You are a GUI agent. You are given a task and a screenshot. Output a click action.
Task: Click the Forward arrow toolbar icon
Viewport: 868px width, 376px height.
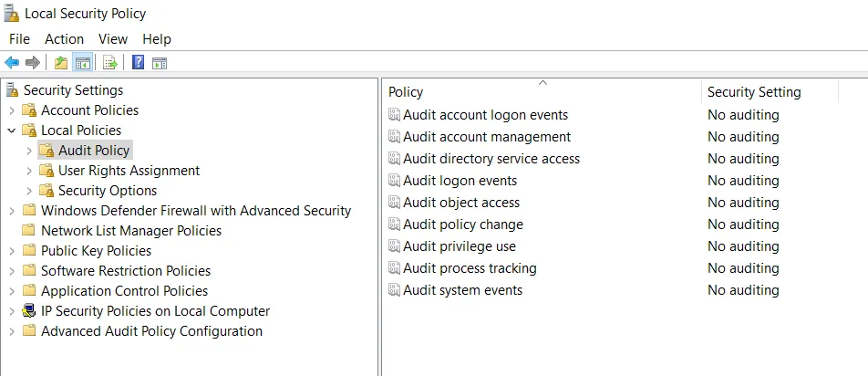[33, 63]
